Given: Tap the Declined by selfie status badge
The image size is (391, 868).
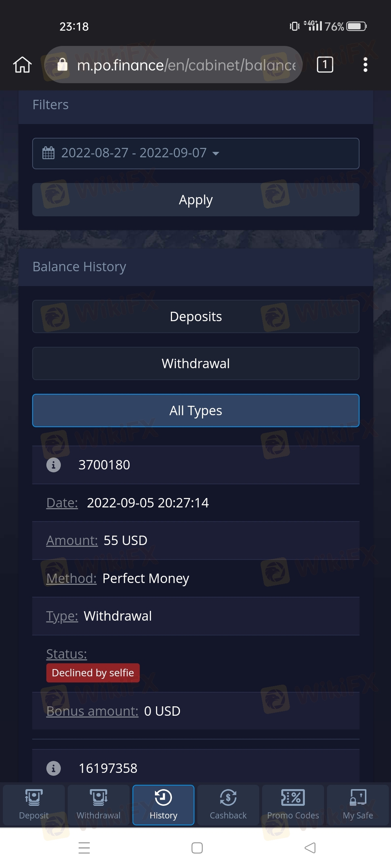Looking at the screenshot, I should click(x=93, y=673).
